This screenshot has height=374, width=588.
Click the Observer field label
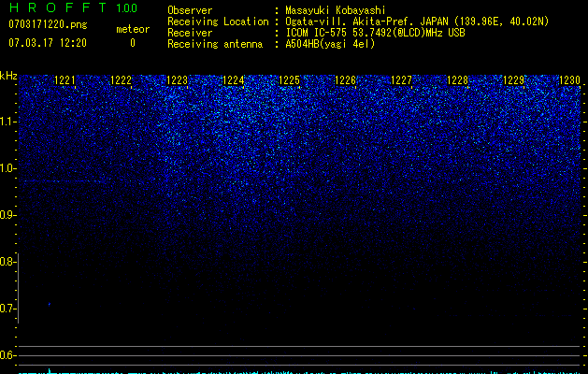coord(190,10)
